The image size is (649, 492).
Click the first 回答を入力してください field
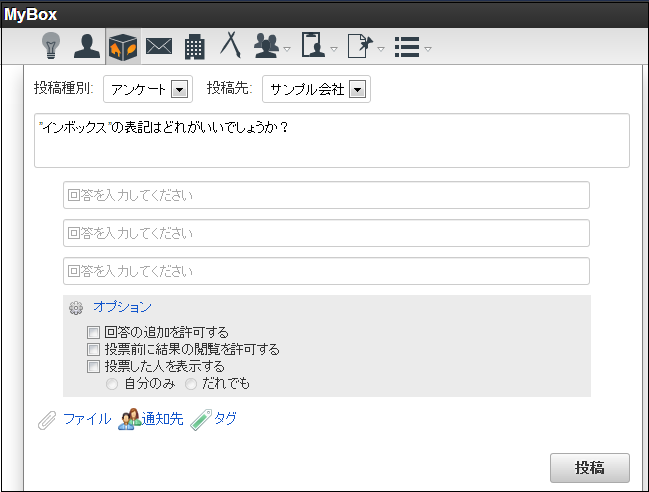[x=326, y=195]
